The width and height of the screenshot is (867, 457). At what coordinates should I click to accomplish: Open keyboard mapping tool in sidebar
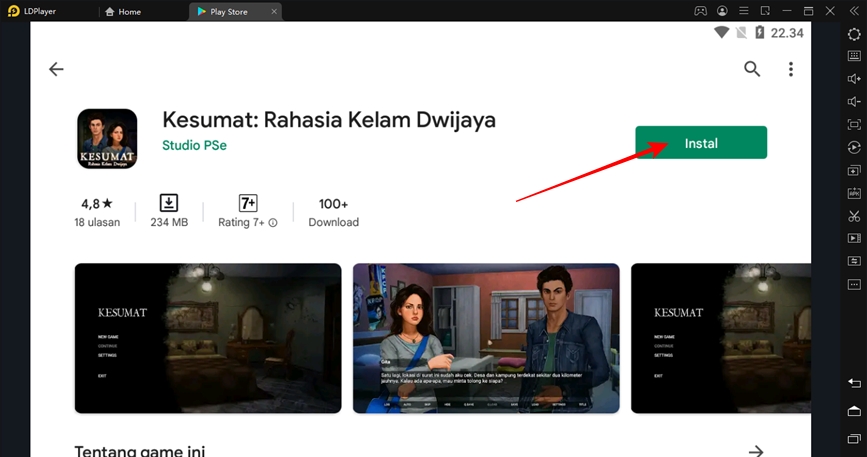click(x=854, y=56)
